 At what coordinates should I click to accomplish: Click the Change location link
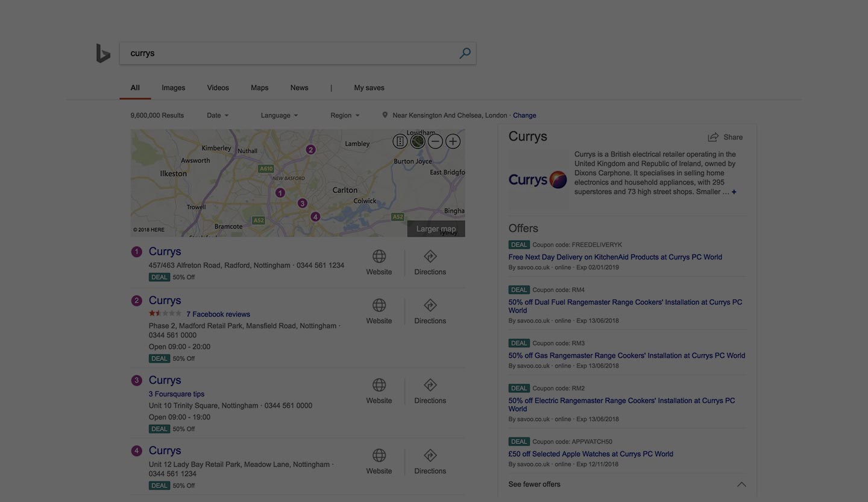524,115
